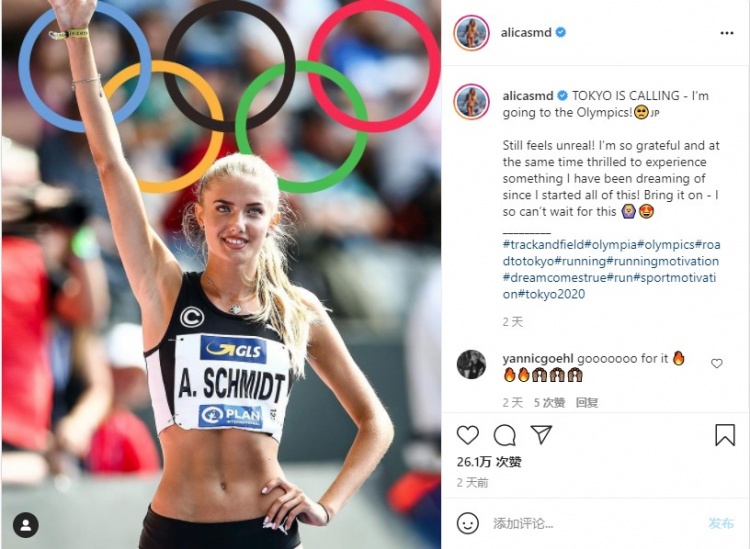Click the 发布 post button

pos(721,523)
